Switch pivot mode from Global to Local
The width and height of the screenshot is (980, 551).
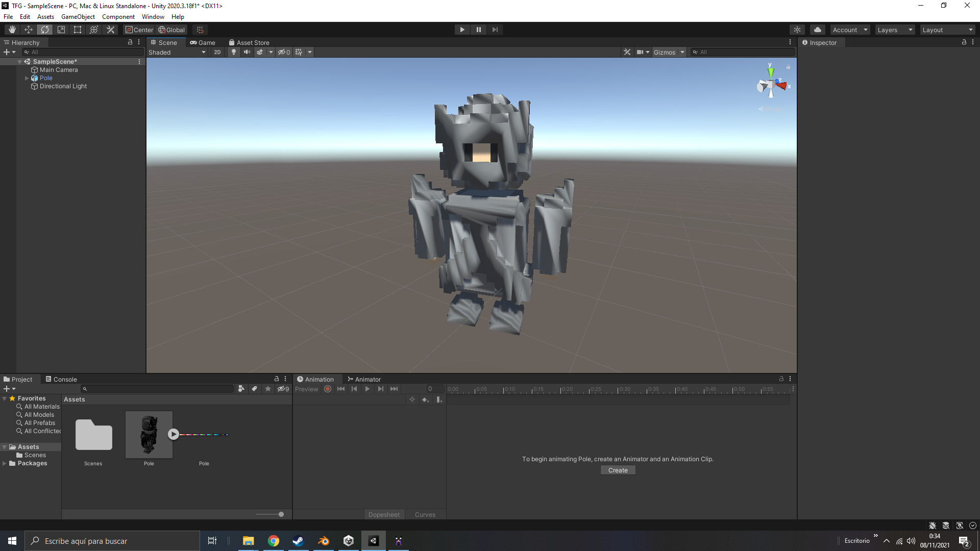[x=171, y=30]
